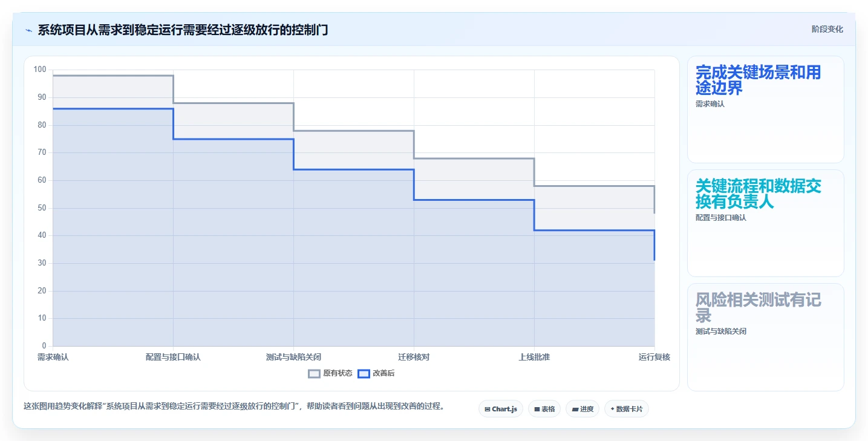Image resolution: width=868 pixels, height=441 pixels.
Task: Click the 表格 tag pill
Action: coord(544,409)
